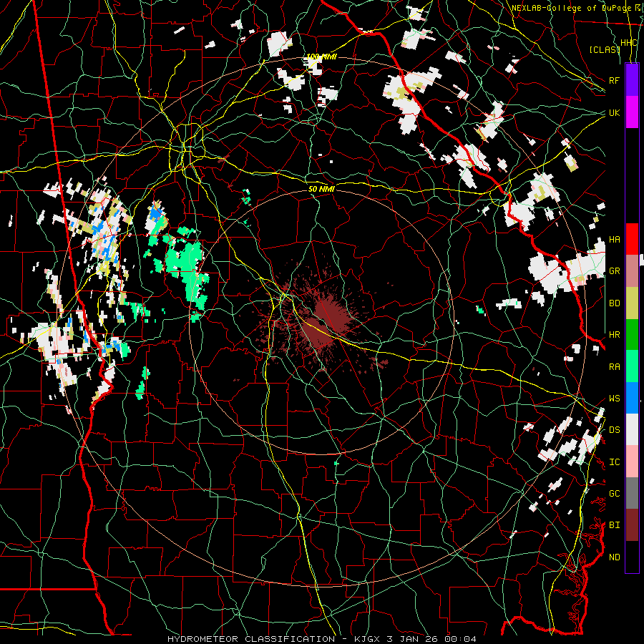Click the 3 JAN 26 00:04 timestamp
The image size is (644, 644).
(432, 639)
